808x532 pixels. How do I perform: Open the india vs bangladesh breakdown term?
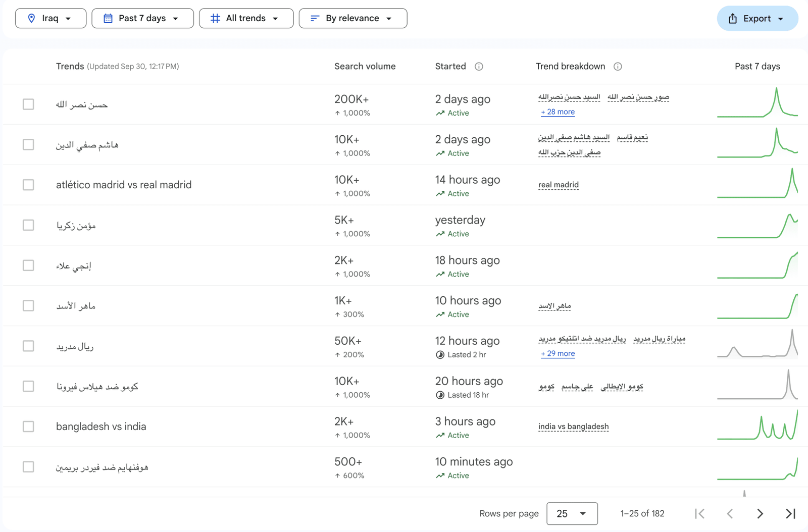[573, 427]
